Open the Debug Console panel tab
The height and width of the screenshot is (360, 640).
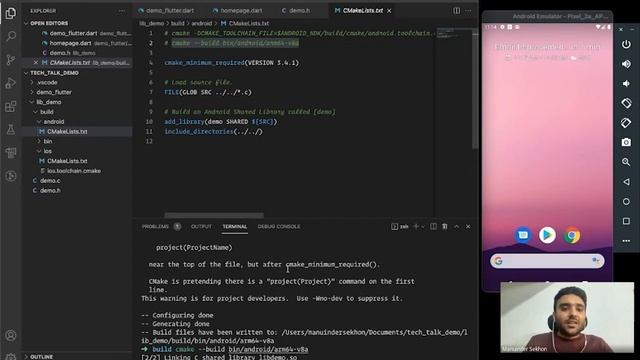(x=279, y=226)
